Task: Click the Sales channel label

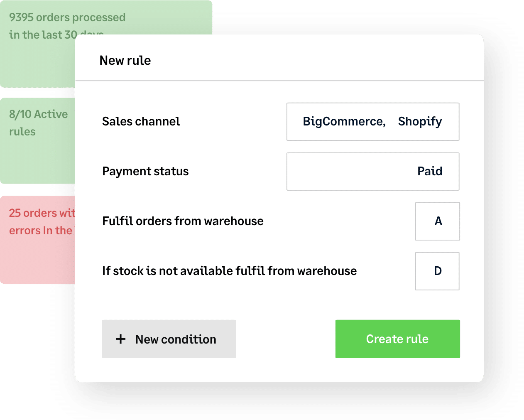Action: pyautogui.click(x=141, y=121)
